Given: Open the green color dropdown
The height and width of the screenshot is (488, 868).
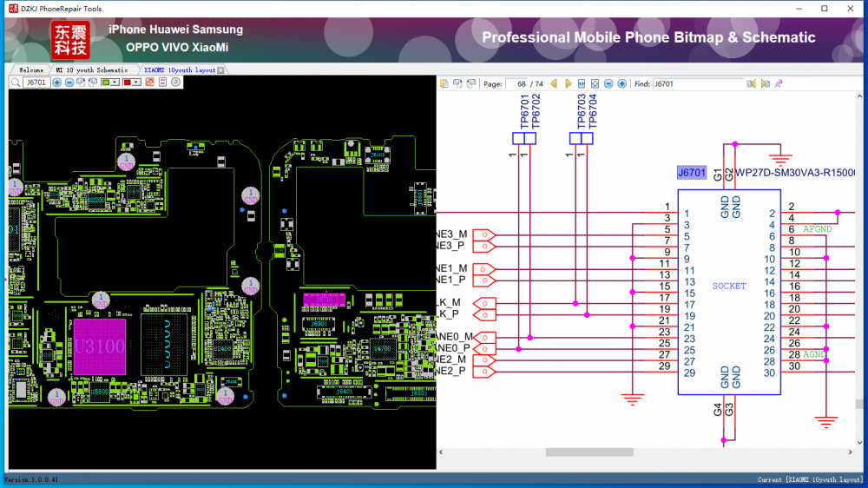Looking at the screenshot, I should 115,82.
